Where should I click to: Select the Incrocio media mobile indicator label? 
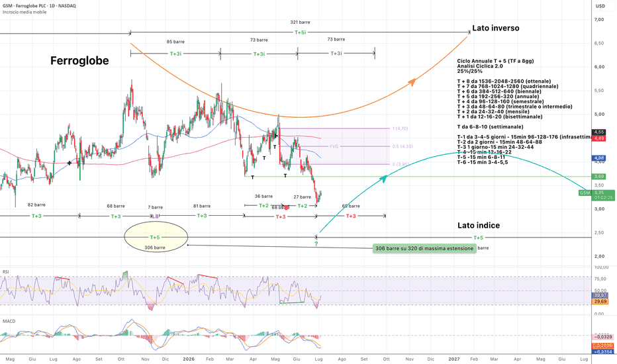point(24,12)
